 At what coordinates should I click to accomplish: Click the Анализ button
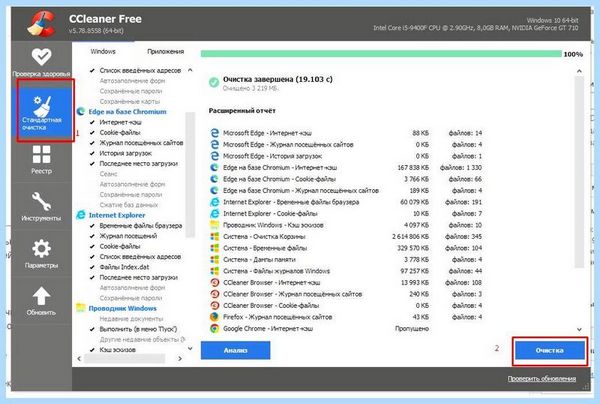(x=235, y=350)
